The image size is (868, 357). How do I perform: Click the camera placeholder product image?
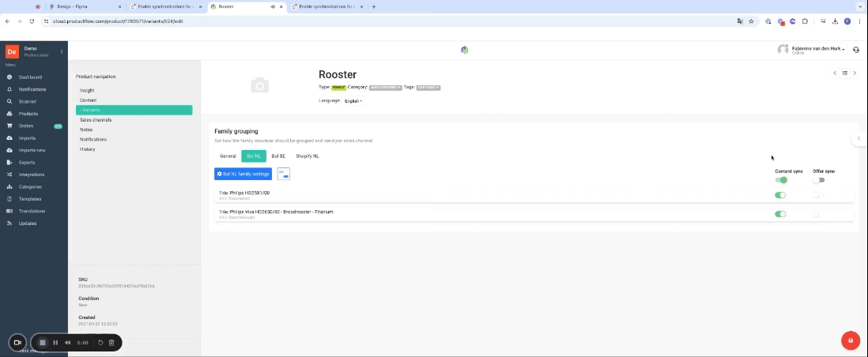pyautogui.click(x=259, y=85)
